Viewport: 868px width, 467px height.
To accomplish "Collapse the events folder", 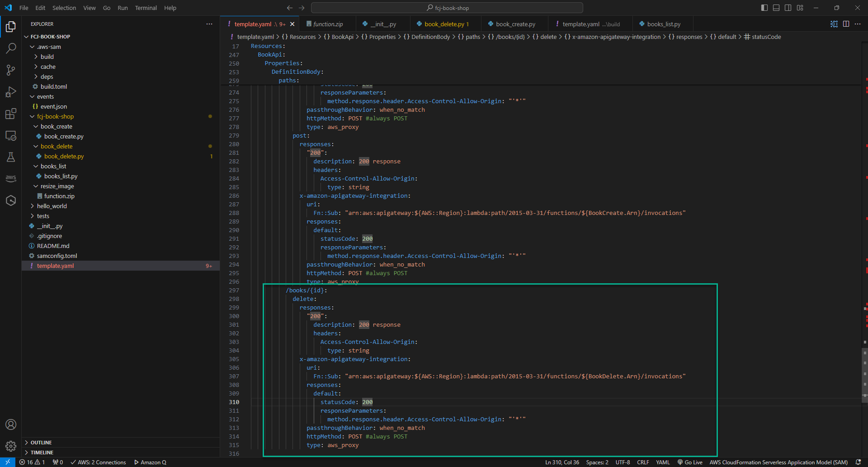I will point(121,96).
